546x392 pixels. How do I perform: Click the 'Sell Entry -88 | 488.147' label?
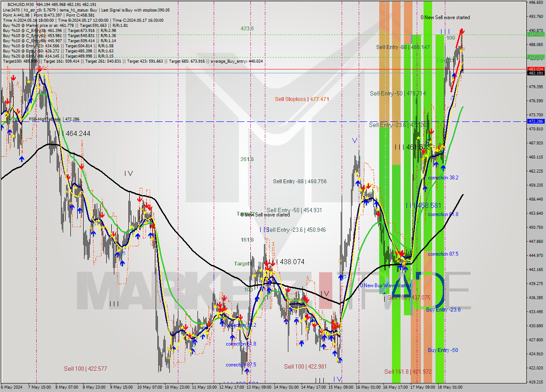403,47
